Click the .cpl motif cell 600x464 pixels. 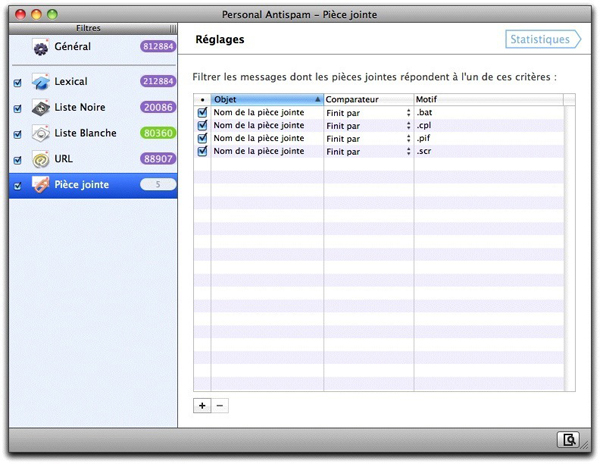(488, 125)
